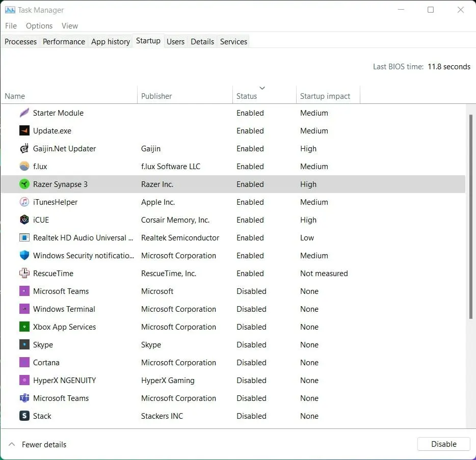Click the RescueTime icon
The height and width of the screenshot is (460, 476).
(x=24, y=273)
